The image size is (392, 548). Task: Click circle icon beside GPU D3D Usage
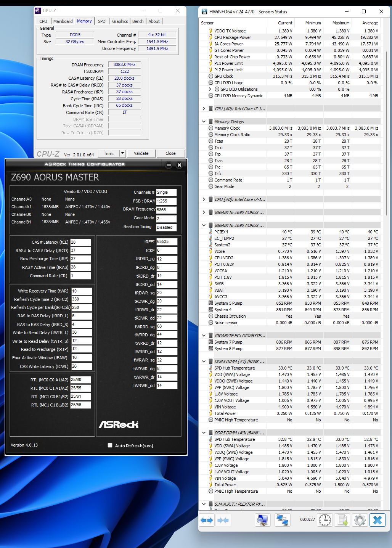tap(211, 83)
